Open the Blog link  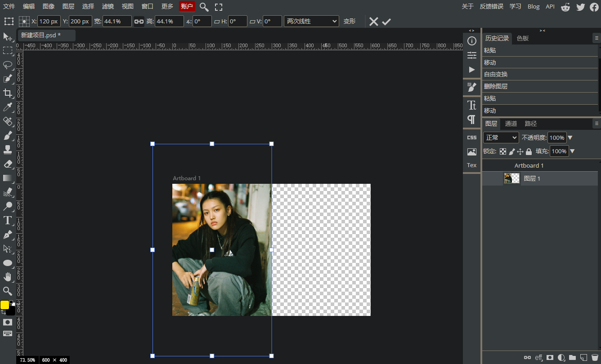(534, 6)
